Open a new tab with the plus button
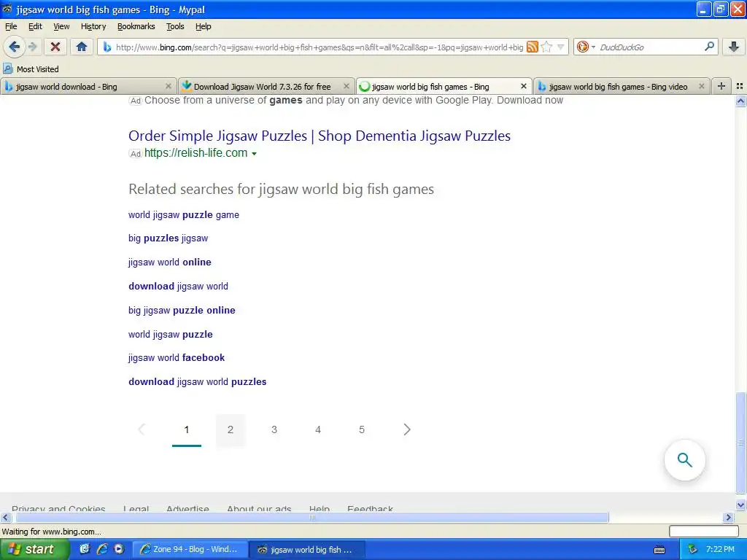 coord(721,86)
